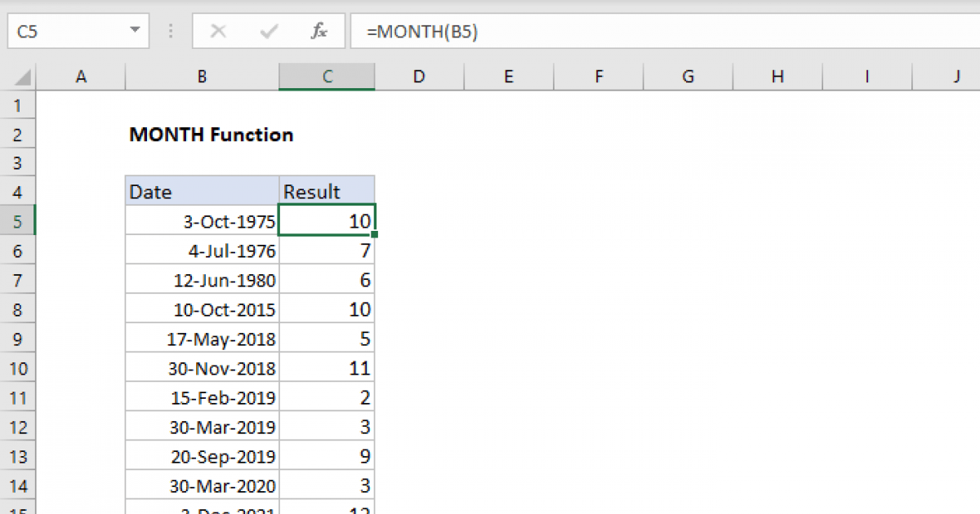Image resolution: width=980 pixels, height=514 pixels.
Task: Open the Insert Function fx icon
Action: [x=319, y=32]
